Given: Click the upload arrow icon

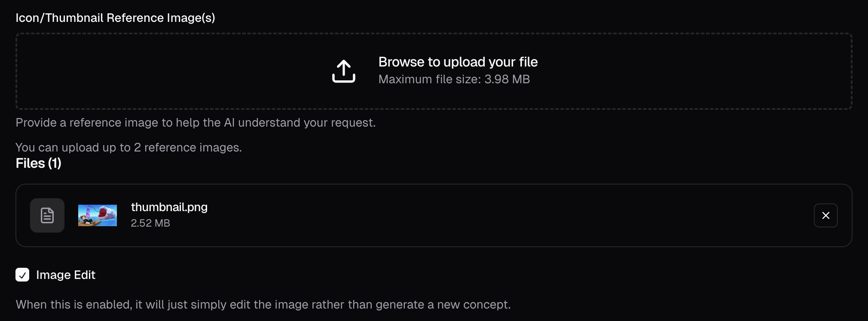Looking at the screenshot, I should pyautogui.click(x=344, y=71).
